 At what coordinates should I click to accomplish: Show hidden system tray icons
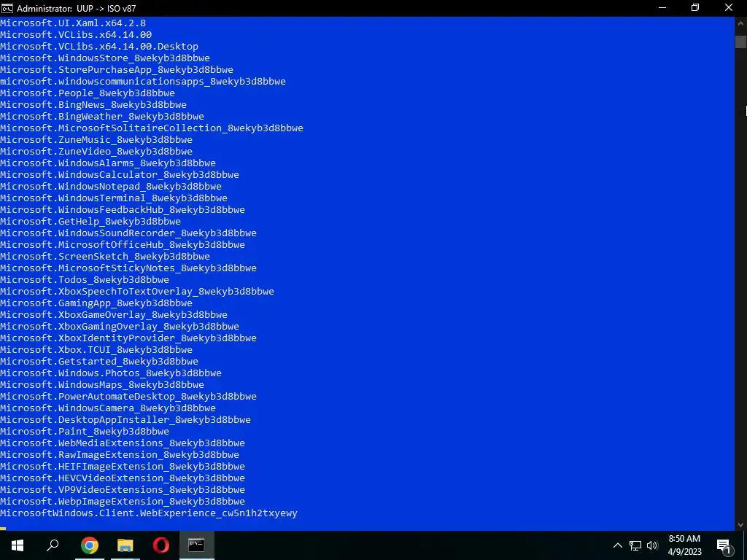[x=617, y=545]
